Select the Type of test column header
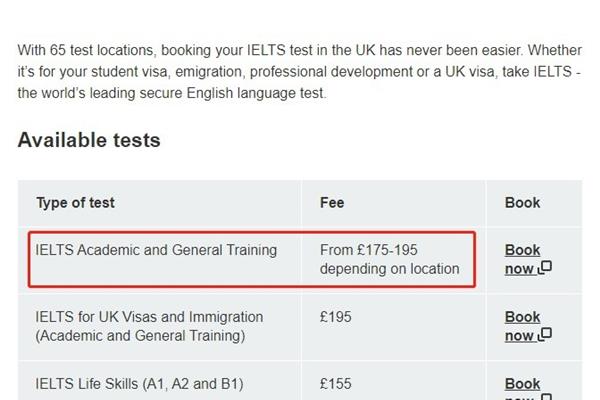The height and width of the screenshot is (400, 600). (x=75, y=203)
